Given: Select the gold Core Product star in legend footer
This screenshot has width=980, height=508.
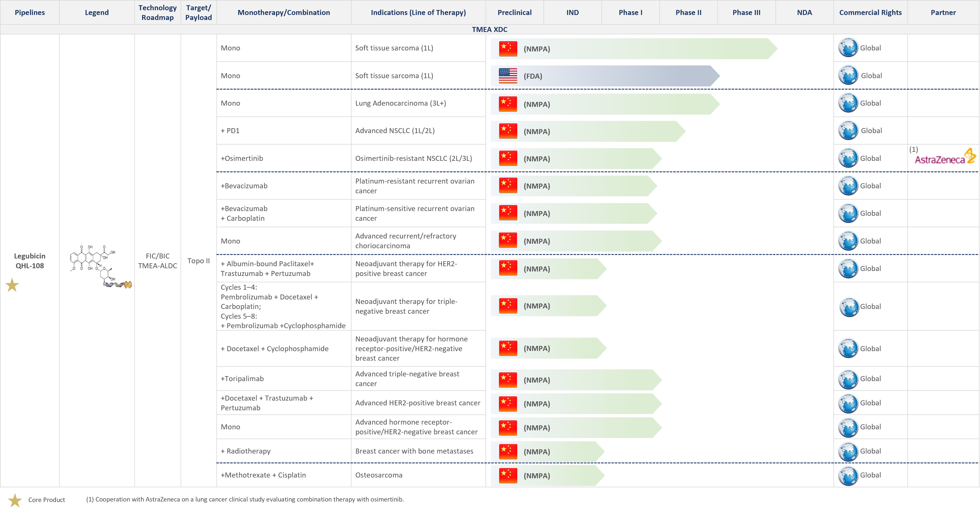Looking at the screenshot, I should pyautogui.click(x=15, y=500).
